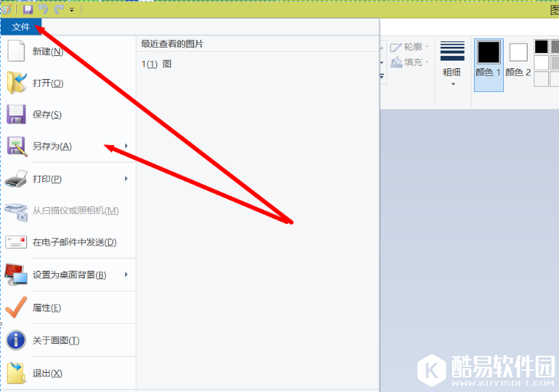The image size is (559, 392).
Task: Click the 另存为(A) save-as icon
Action: pyautogui.click(x=16, y=147)
